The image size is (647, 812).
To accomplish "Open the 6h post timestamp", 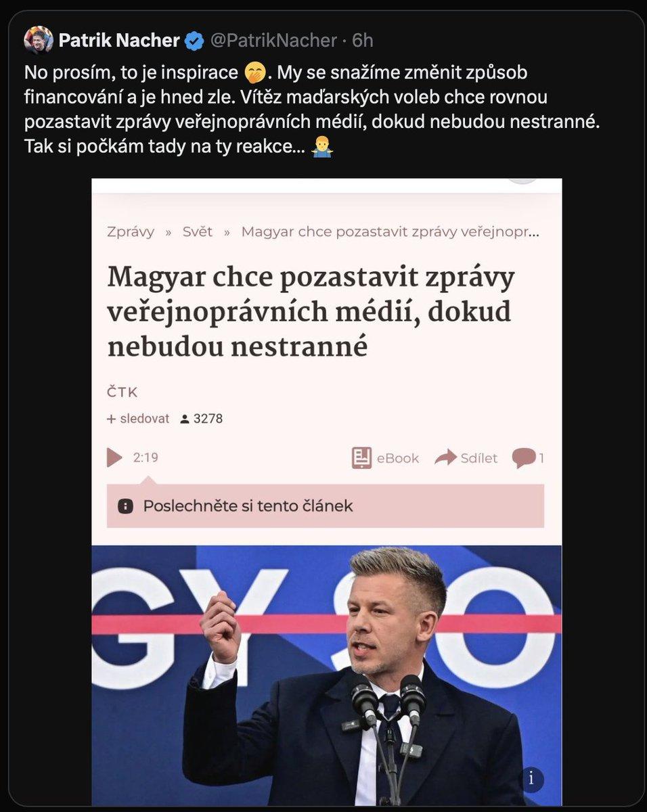I will pos(363,41).
